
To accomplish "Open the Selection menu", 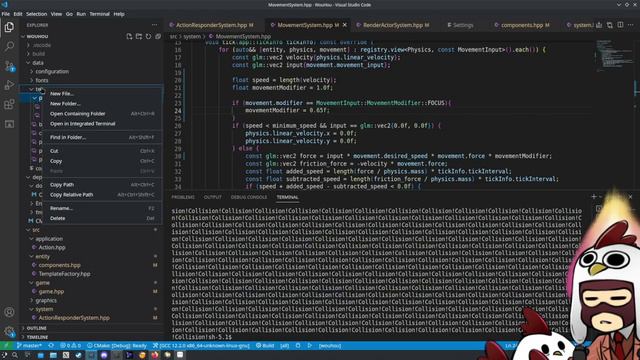I will click(36, 14).
